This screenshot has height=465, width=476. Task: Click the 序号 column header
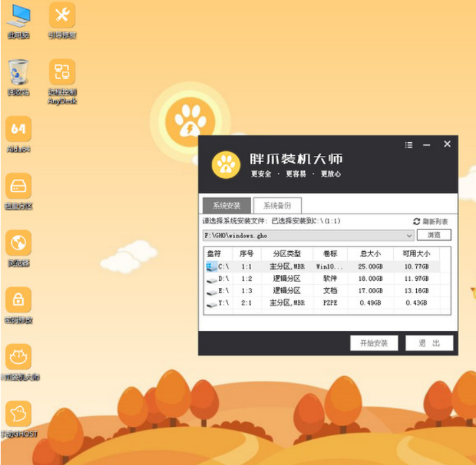246,254
